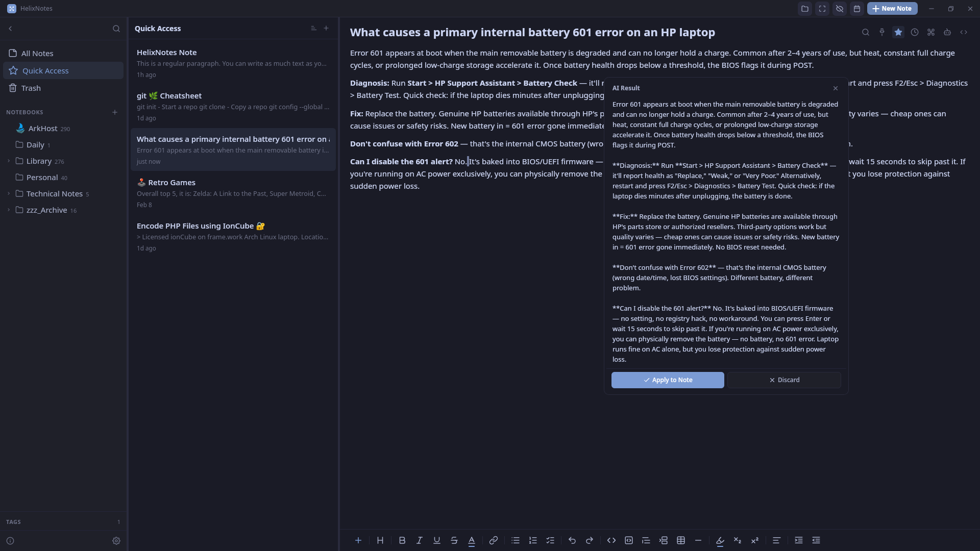This screenshot has height=551, width=980.
Task: Open search within the current note
Action: point(866,32)
